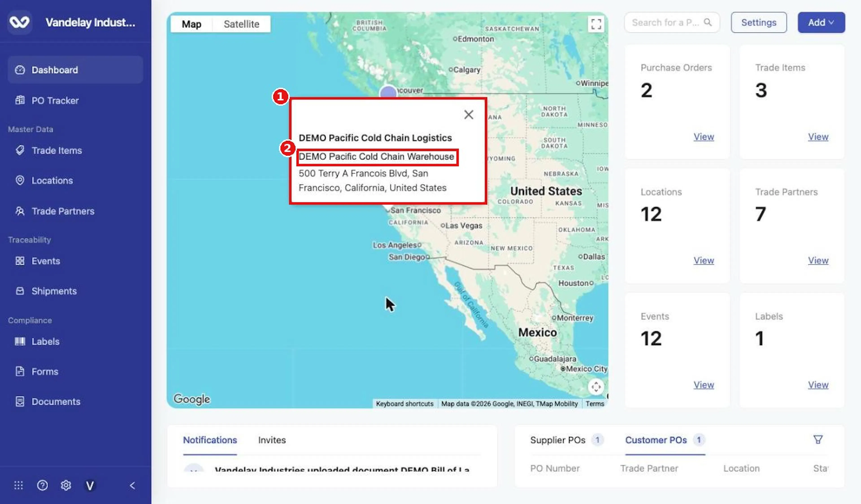Image resolution: width=861 pixels, height=504 pixels.
Task: View Trade Items from its card
Action: click(818, 137)
